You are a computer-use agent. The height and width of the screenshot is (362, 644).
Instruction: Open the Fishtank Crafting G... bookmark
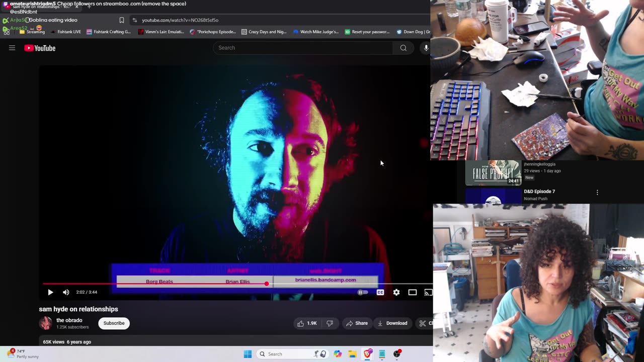pyautogui.click(x=108, y=32)
